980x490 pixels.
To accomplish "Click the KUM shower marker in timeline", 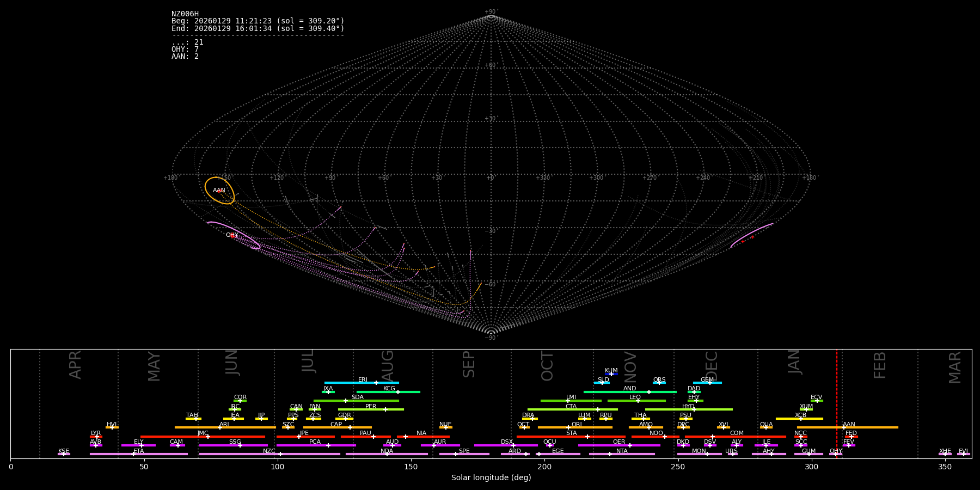I will pos(611,374).
